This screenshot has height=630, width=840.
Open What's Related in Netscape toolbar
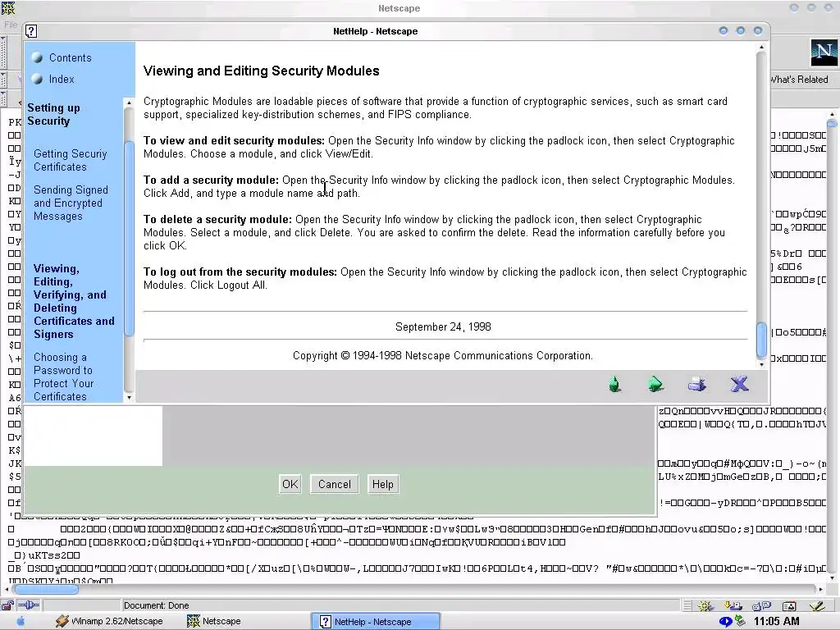(x=799, y=80)
